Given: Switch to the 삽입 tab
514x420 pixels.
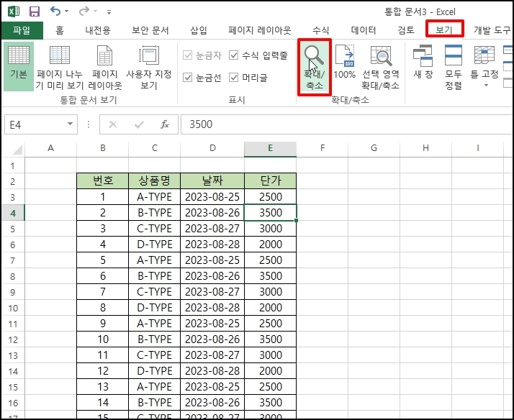Looking at the screenshot, I should point(199,30).
